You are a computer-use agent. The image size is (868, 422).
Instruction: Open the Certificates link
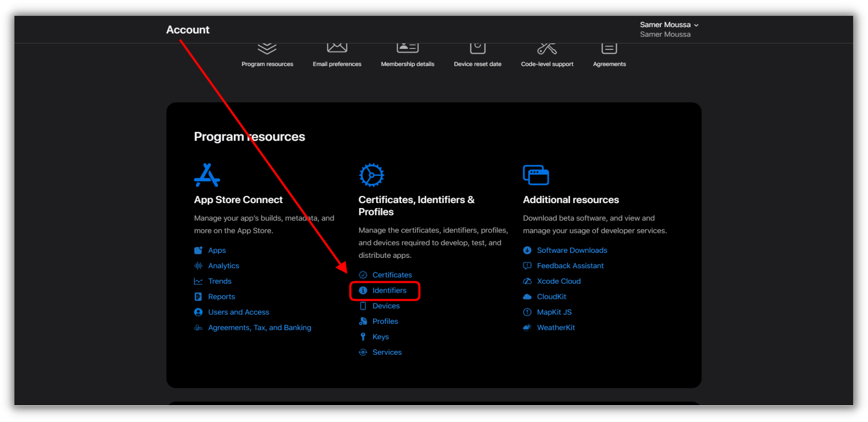(x=392, y=275)
